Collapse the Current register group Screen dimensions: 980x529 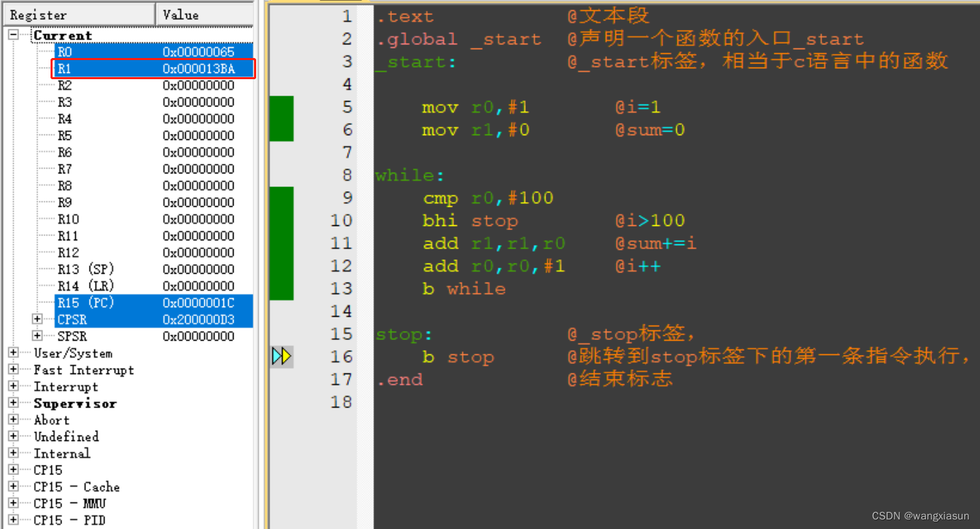[13, 35]
